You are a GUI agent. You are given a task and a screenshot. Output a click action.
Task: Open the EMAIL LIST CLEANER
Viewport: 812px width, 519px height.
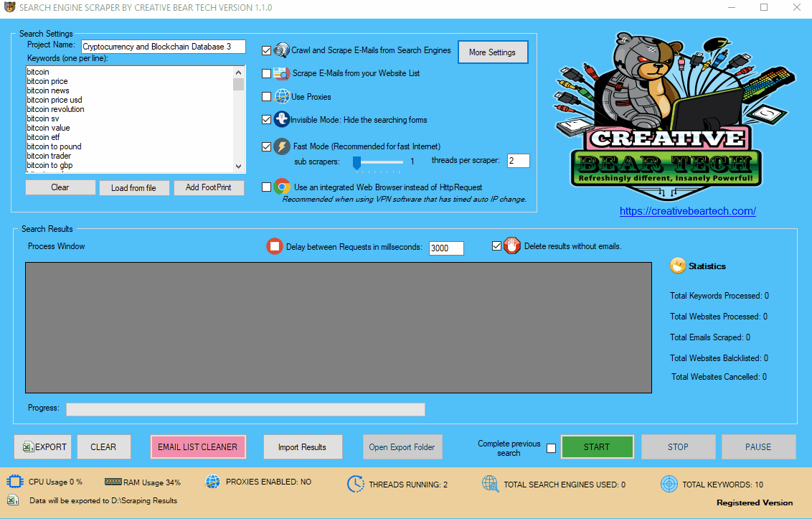(198, 447)
